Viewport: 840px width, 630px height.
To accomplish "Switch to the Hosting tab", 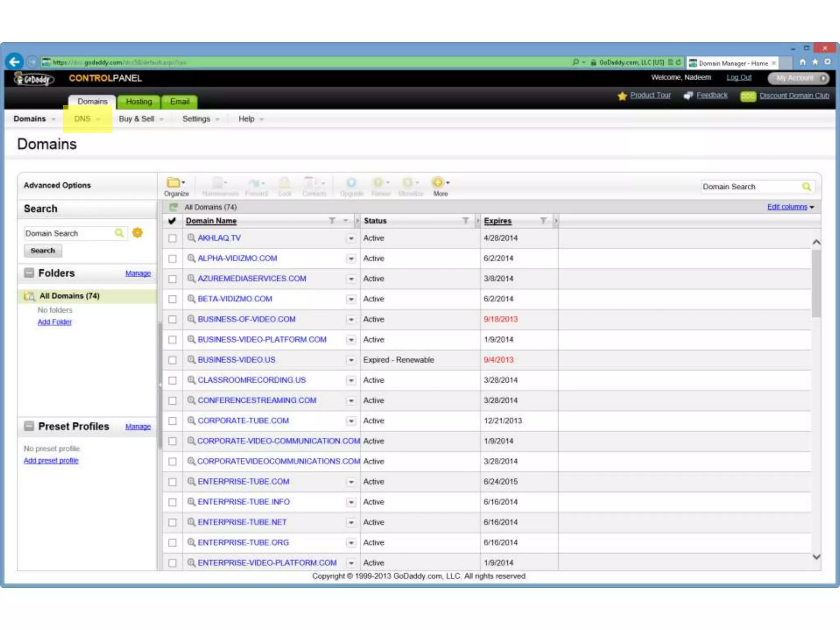I will [139, 102].
